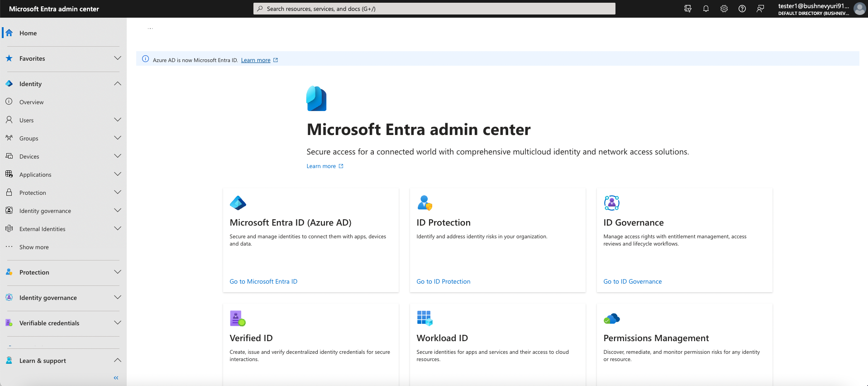Click the External Identities icon
Viewport: 868px width, 386px height.
click(x=9, y=229)
